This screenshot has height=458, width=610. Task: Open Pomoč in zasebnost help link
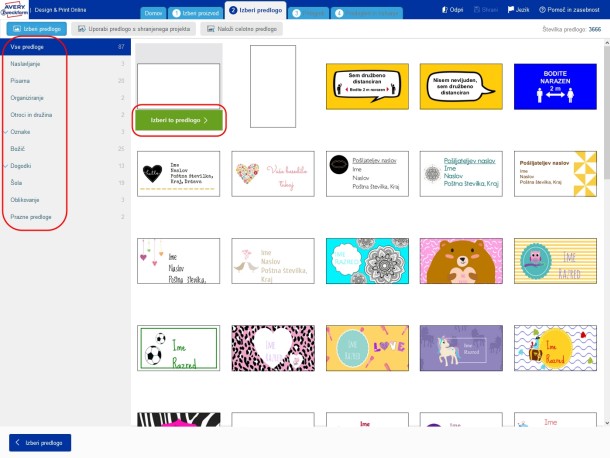tap(569, 10)
